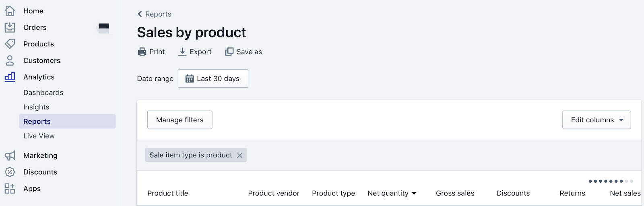Viewport: 644px width, 206px height.
Task: Click the Export button
Action: click(x=195, y=51)
